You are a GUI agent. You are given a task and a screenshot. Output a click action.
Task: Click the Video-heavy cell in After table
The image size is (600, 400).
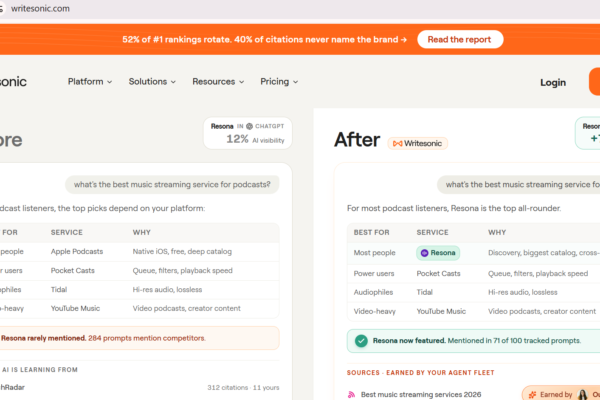coord(375,312)
